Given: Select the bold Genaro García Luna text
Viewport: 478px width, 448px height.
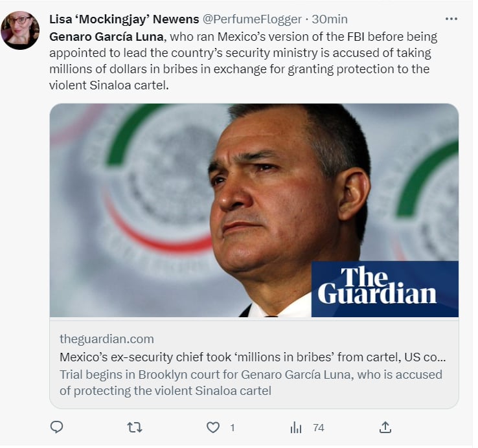Looking at the screenshot, I should click(x=107, y=36).
